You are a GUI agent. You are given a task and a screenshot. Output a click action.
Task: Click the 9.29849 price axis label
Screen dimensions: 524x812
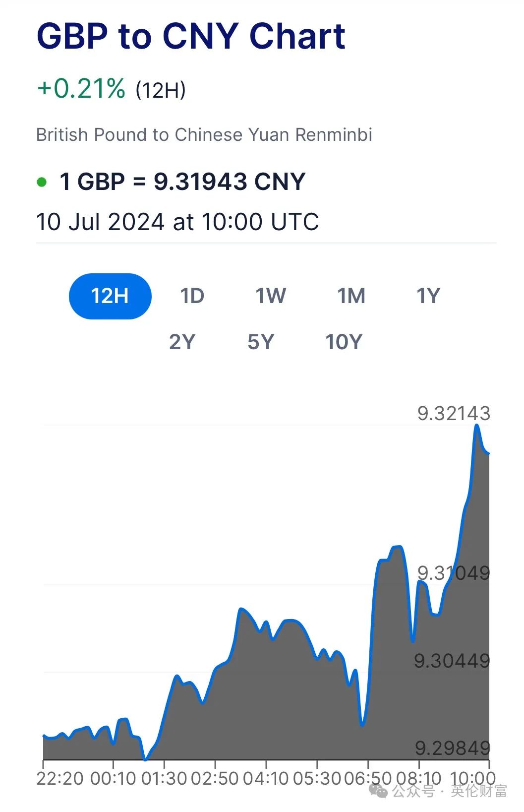point(453,748)
